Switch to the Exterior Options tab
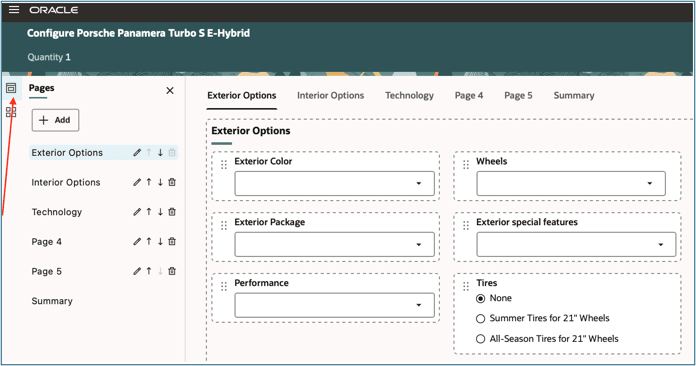 (x=242, y=95)
